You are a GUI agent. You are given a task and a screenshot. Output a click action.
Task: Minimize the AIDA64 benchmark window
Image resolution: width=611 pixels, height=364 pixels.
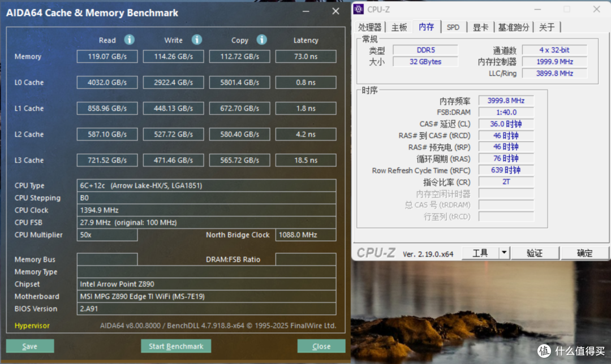[306, 11]
